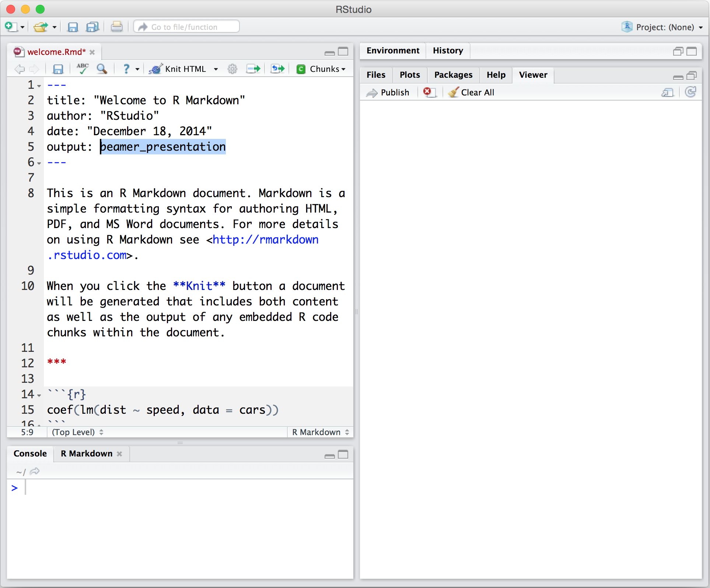710x588 pixels.
Task: Click the document options gear icon
Action: coord(232,69)
